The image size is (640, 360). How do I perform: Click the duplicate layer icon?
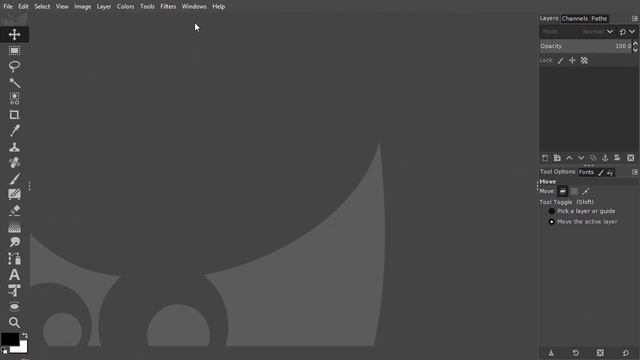point(593,158)
